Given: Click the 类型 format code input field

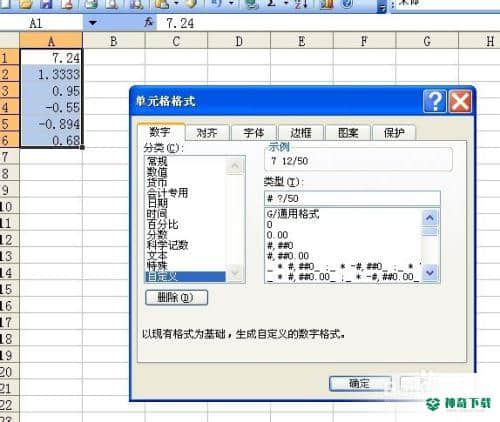Looking at the screenshot, I should click(352, 198).
